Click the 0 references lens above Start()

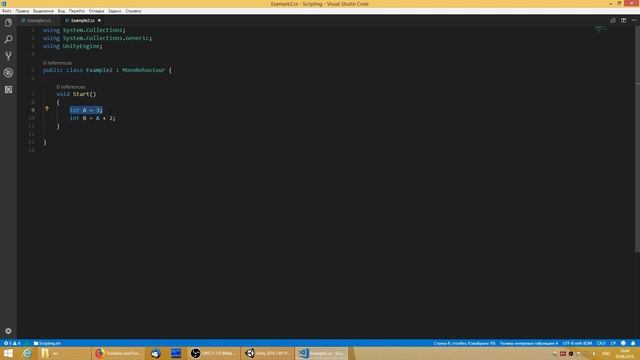(71, 87)
